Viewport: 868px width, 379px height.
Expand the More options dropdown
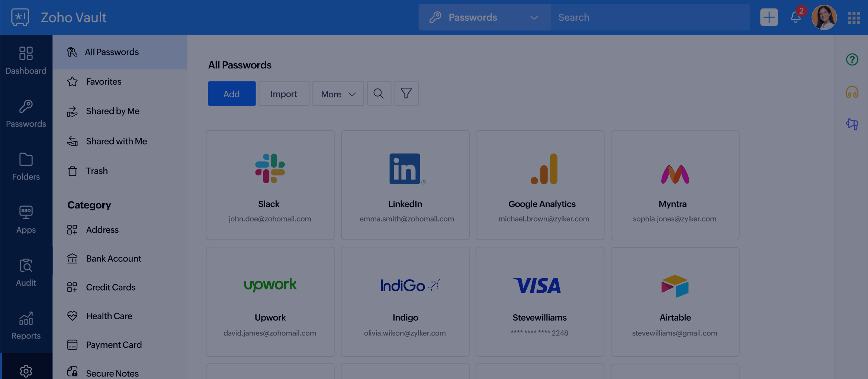tap(338, 93)
